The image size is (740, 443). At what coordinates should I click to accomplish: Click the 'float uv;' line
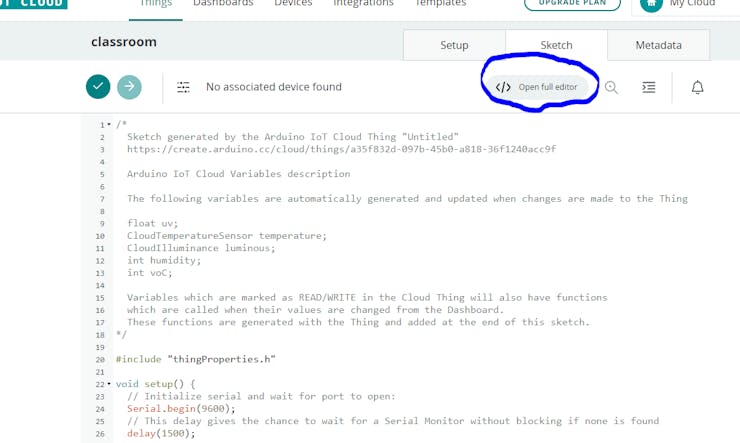click(x=152, y=223)
